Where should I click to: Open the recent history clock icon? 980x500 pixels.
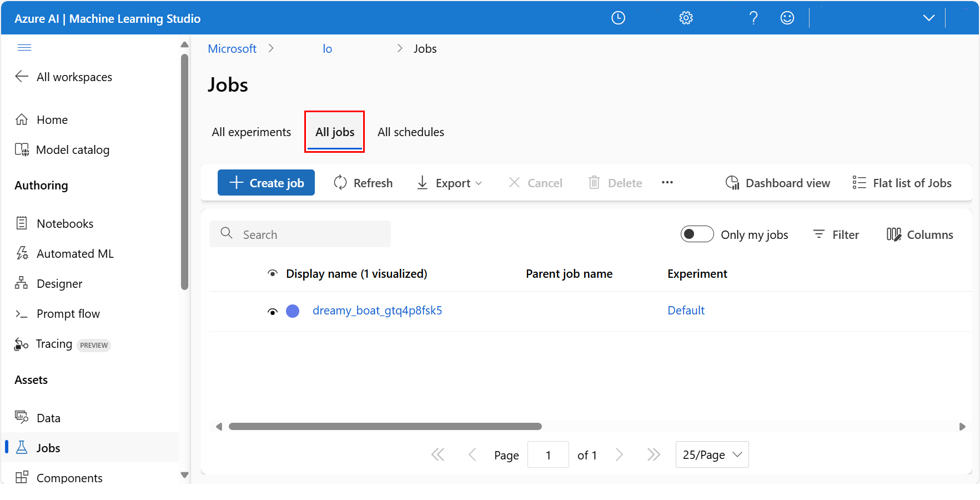click(x=618, y=18)
